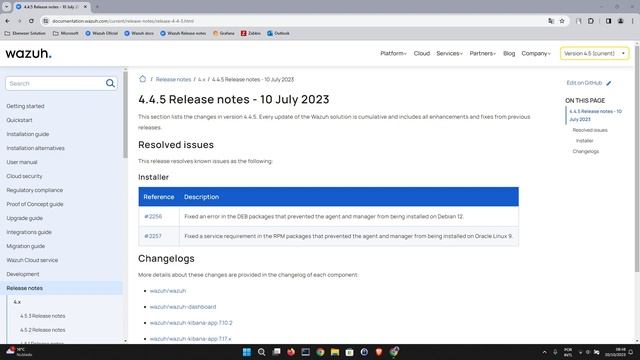Screen dimensions: 640x360
Task: Open the Windows Start menu
Action: pyautogui.click(x=247, y=352)
